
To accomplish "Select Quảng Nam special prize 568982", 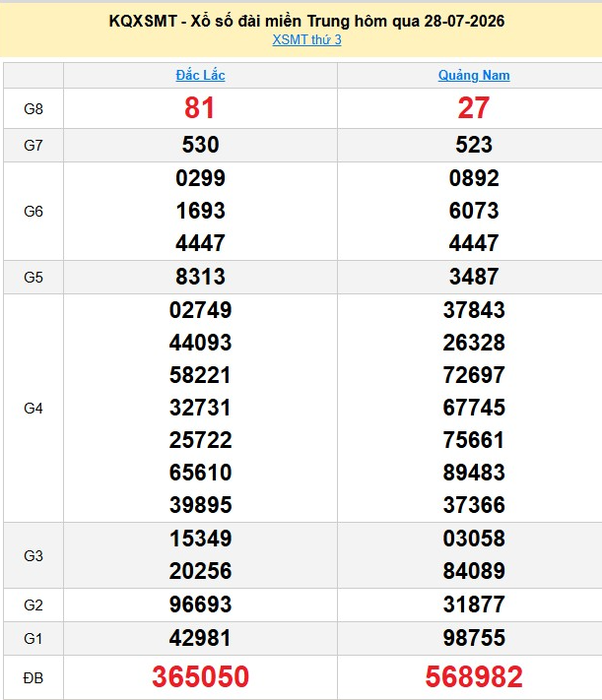I will point(474,676).
